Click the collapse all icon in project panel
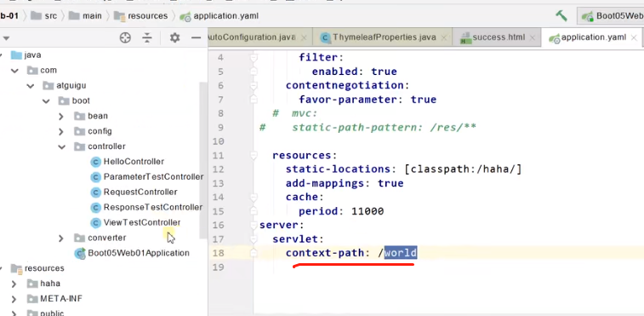The height and width of the screenshot is (316, 644). (x=147, y=37)
